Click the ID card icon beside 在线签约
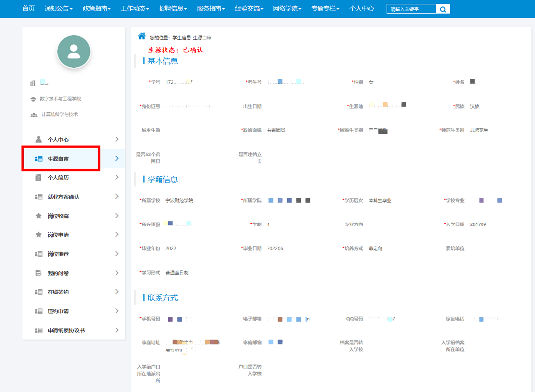This screenshot has width=535, height=392. pyautogui.click(x=39, y=292)
